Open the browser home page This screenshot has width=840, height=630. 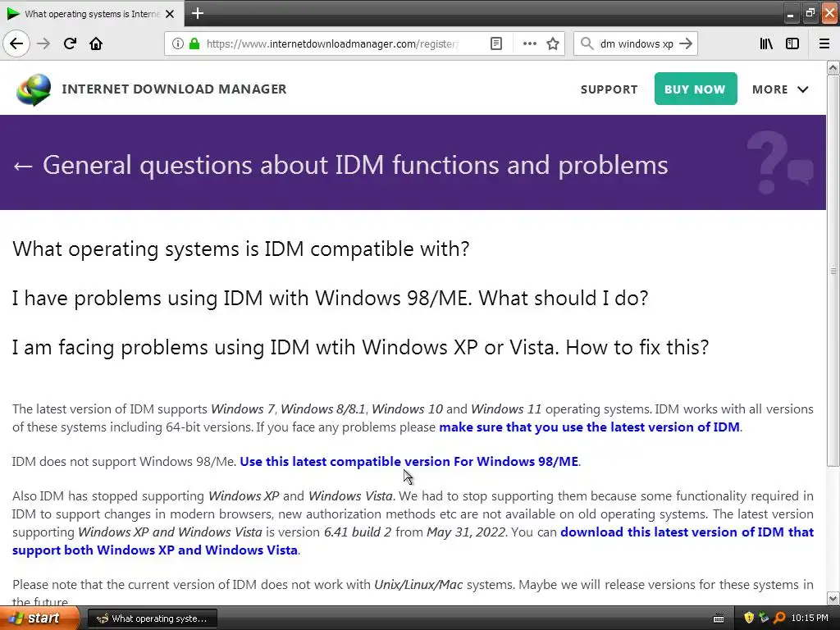click(96, 43)
